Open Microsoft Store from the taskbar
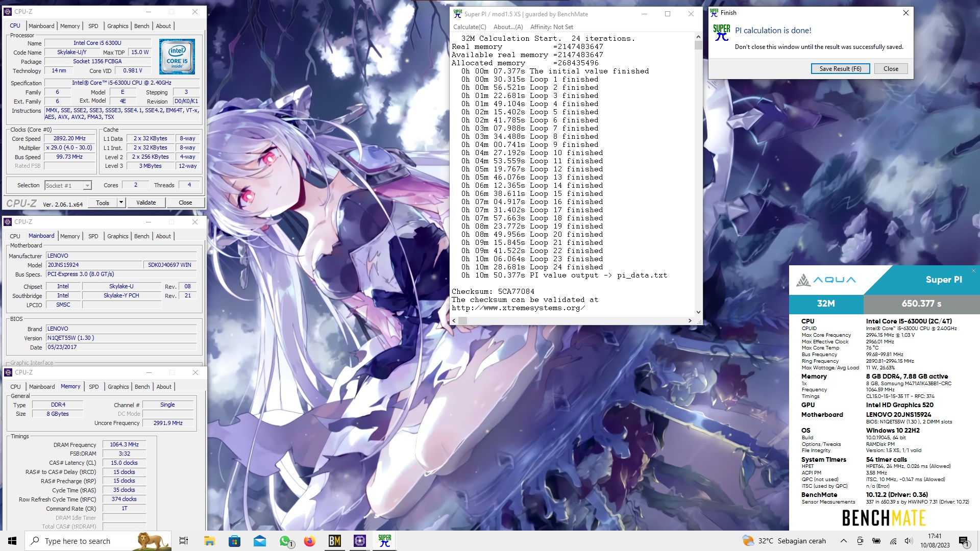This screenshot has width=980, height=551. [x=234, y=541]
